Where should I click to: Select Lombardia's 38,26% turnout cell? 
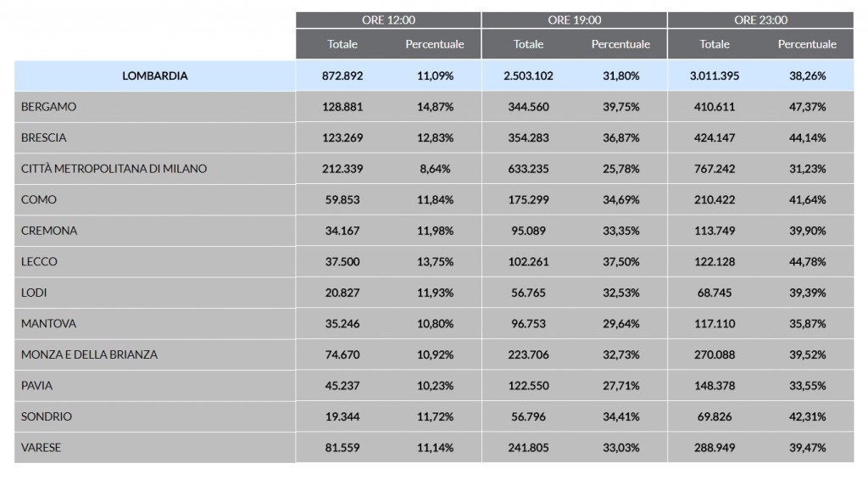point(807,75)
